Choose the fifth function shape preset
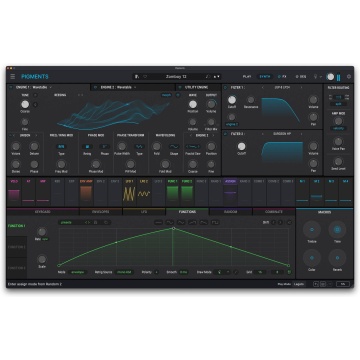The height and width of the screenshot is (360, 360). (x=204, y=222)
